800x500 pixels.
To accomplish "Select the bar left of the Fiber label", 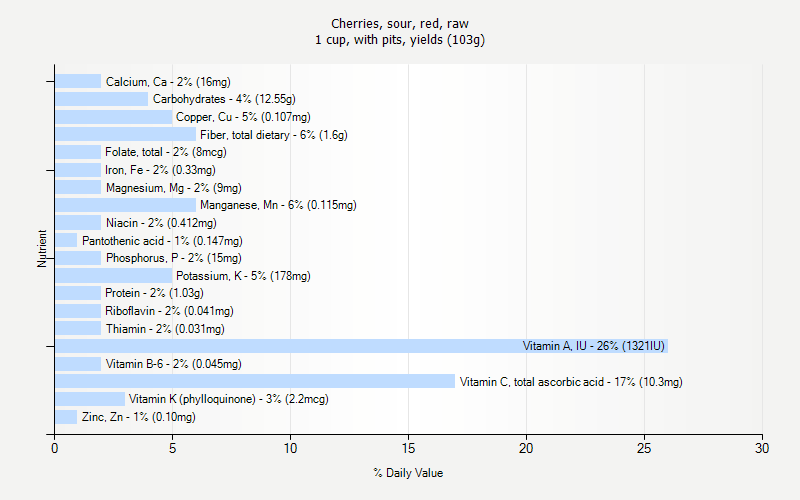I will [126, 134].
